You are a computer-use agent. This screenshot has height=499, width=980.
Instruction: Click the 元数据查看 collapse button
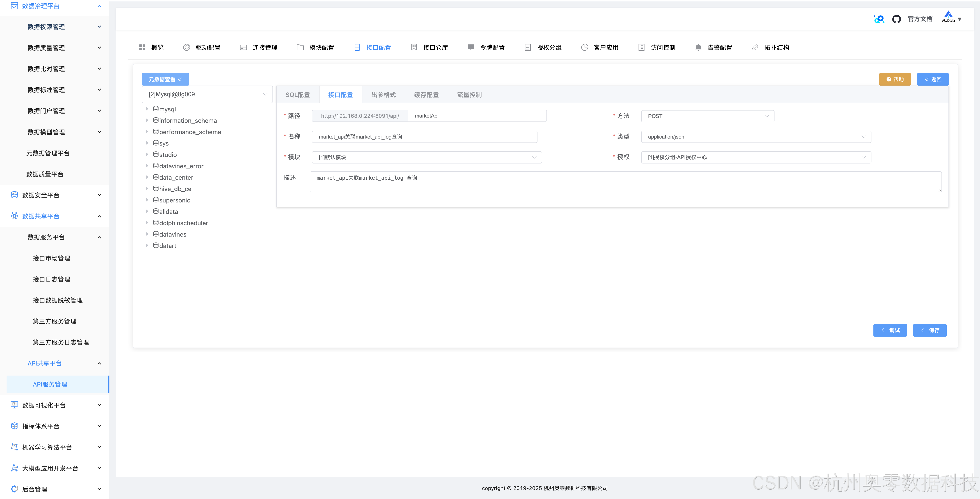(165, 79)
